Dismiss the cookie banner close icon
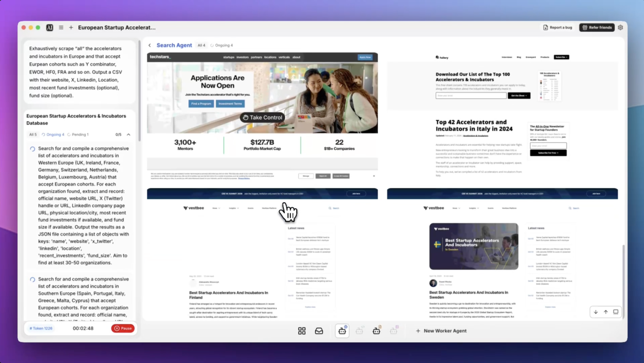Image resolution: width=644 pixels, height=363 pixels. tap(374, 176)
